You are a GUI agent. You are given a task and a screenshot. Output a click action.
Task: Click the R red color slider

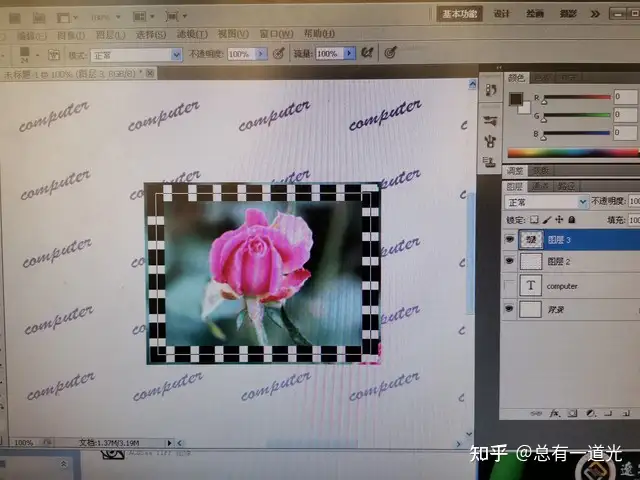pyautogui.click(x=577, y=97)
